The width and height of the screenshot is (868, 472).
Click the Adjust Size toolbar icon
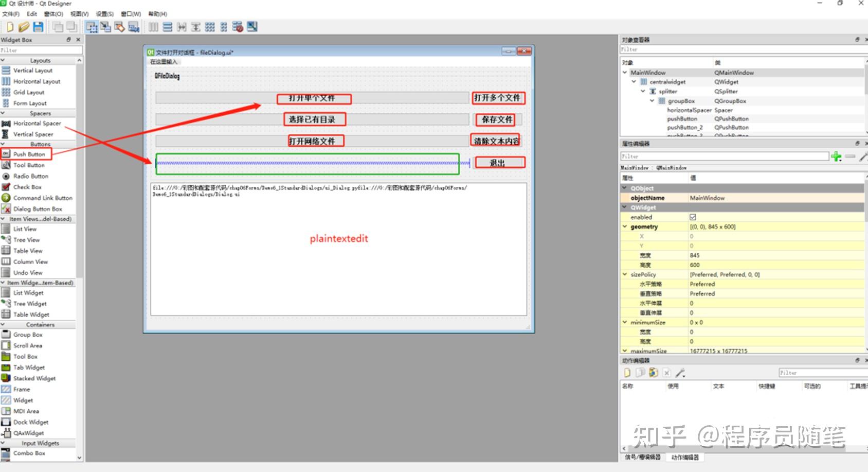[251, 27]
